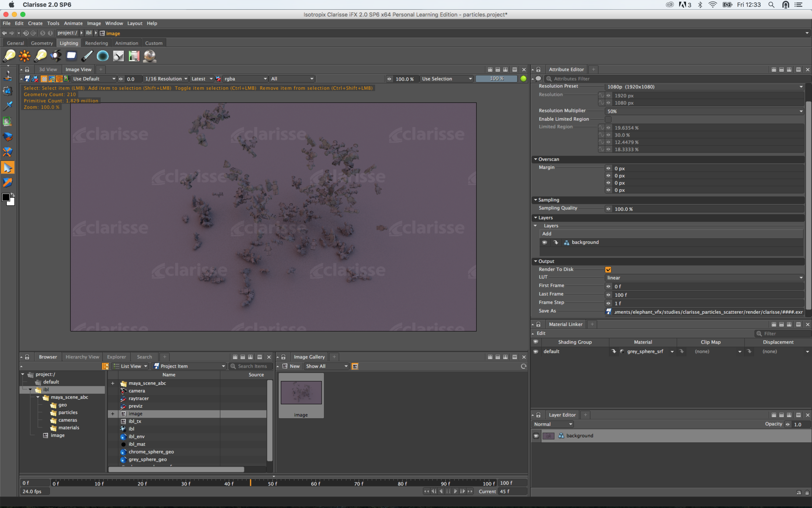The width and height of the screenshot is (812, 508).
Task: Click the fluorescent tube light icon
Action: click(x=87, y=56)
